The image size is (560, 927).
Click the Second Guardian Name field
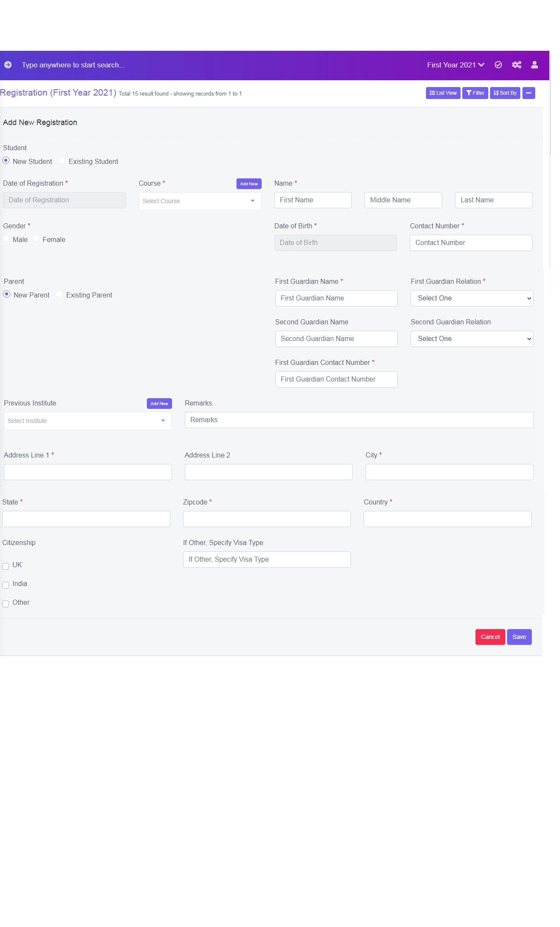(336, 339)
